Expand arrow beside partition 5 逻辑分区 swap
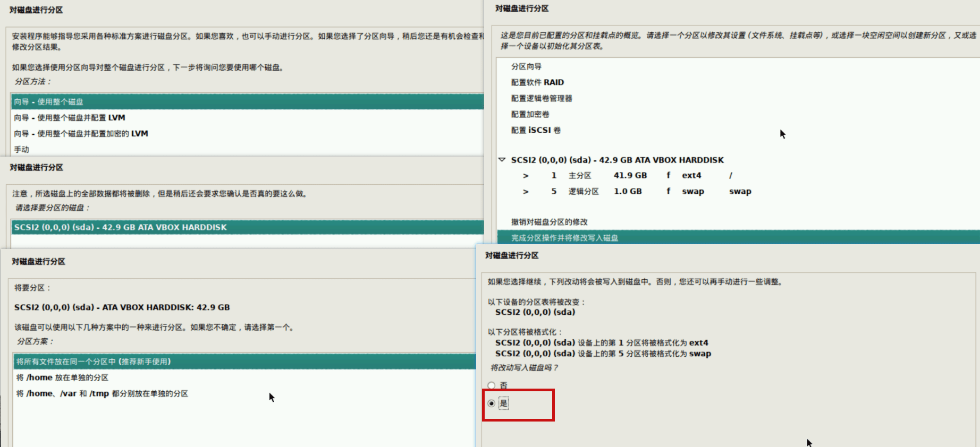The image size is (980, 447). click(526, 192)
